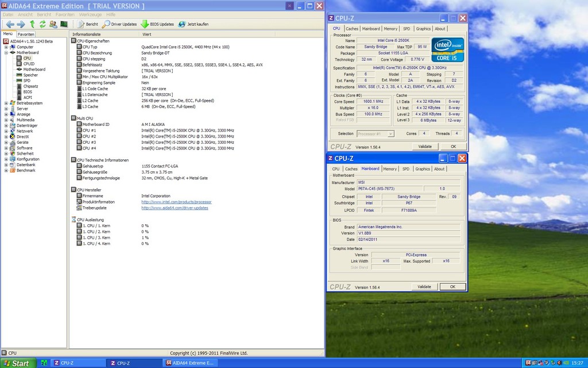Viewport: 588px width, 368px height.
Task: Expand the Computer tree node
Action: point(6,47)
